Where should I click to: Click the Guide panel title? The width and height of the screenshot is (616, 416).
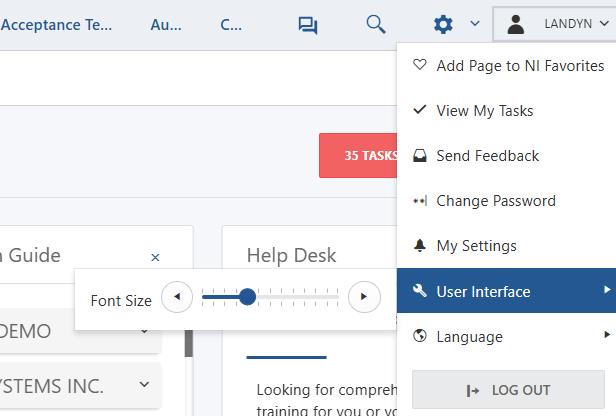coord(30,255)
